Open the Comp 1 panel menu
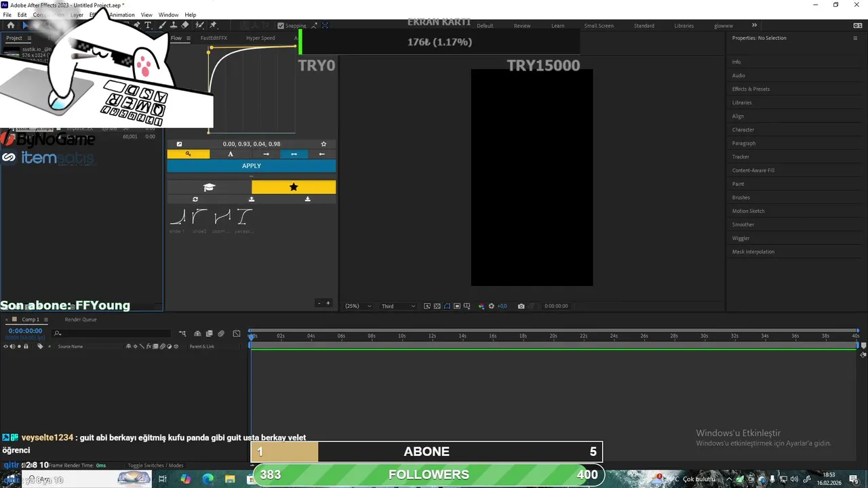Screen dimensions: 868x488 click(45, 319)
